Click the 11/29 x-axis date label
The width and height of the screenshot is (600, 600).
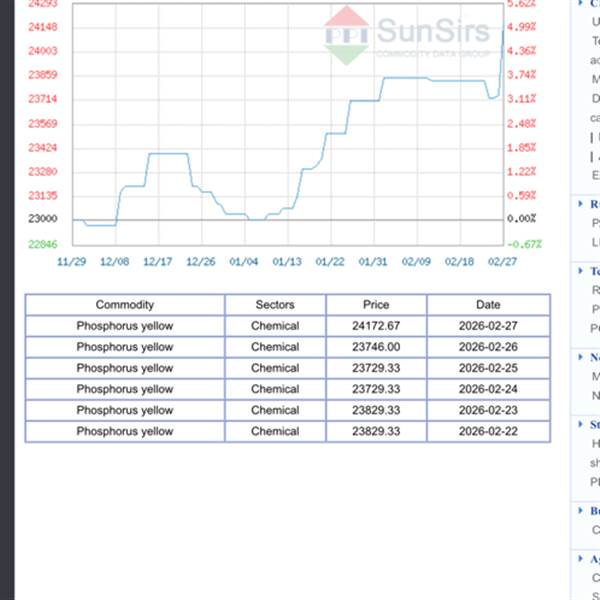[x=72, y=262]
